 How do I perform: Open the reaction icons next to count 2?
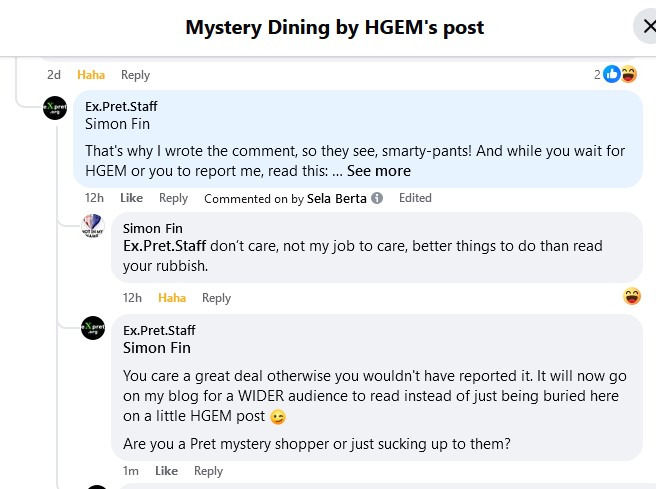tap(620, 74)
